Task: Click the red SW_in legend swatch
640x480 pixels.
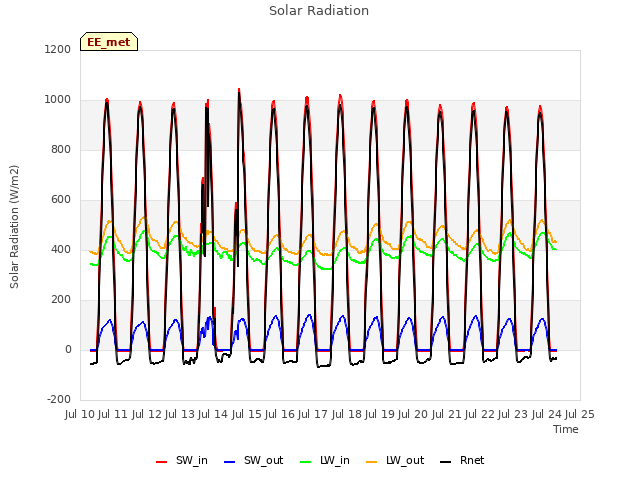Action: tap(162, 462)
